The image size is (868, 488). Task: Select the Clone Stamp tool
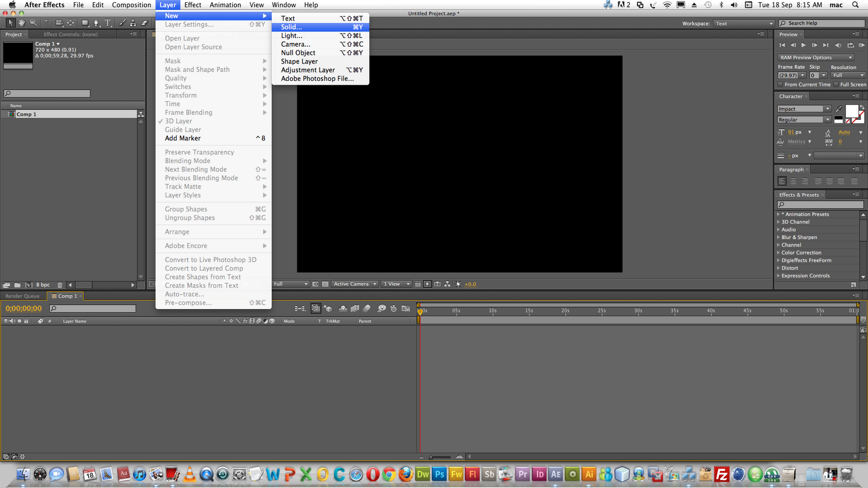point(133,23)
